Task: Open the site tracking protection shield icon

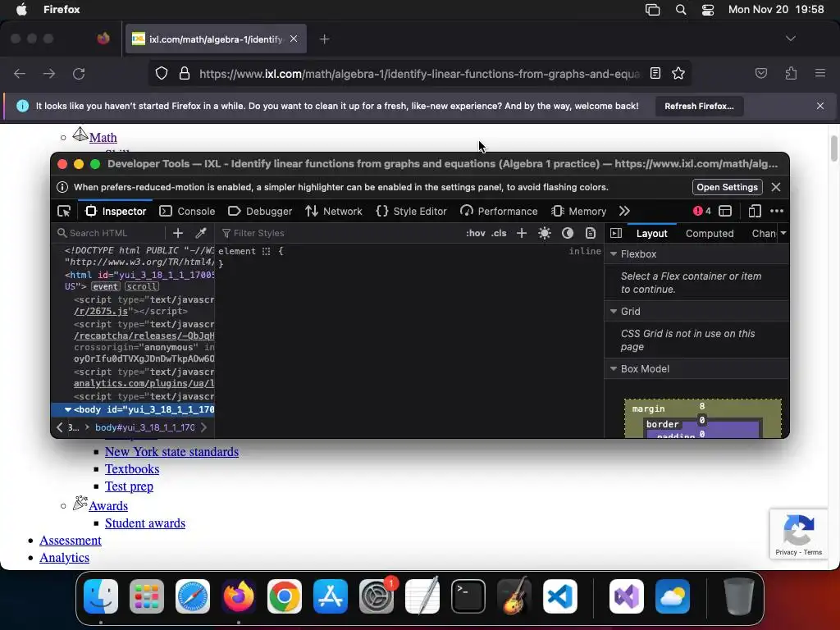Action: (x=162, y=73)
